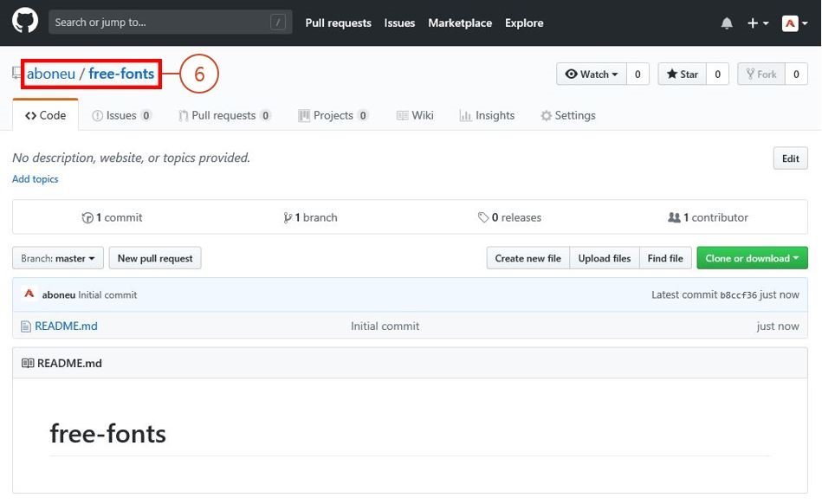822x504 pixels.
Task: Go to Explore
Action: [524, 23]
